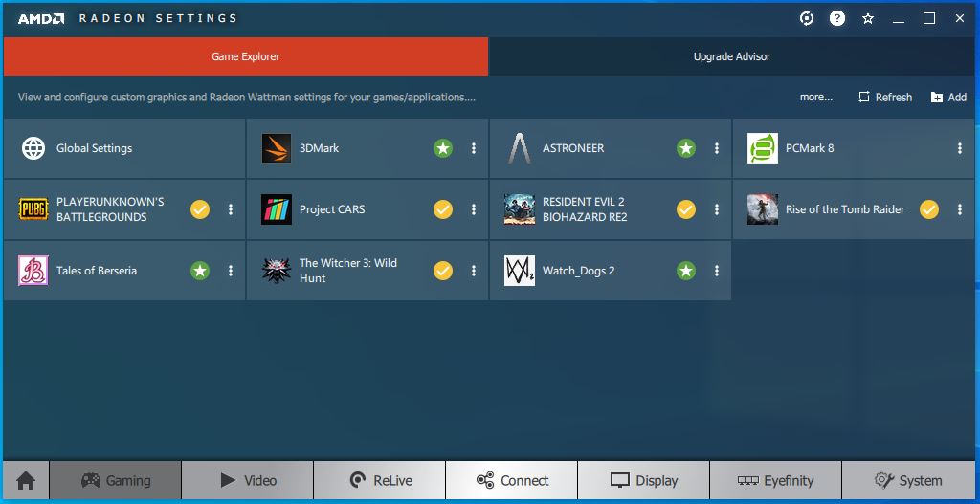The width and height of the screenshot is (980, 504).
Task: Open the ASTRONEER three-dot options menu
Action: point(717,148)
